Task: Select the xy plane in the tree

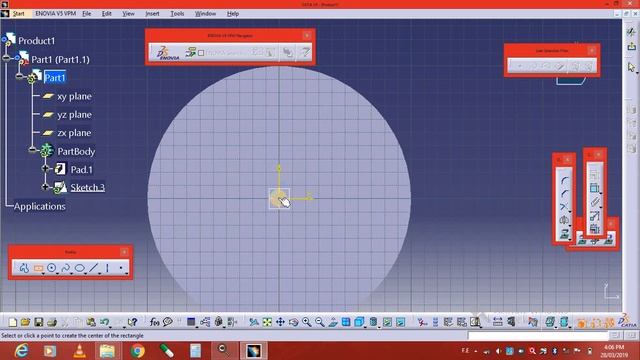Action: [74, 96]
